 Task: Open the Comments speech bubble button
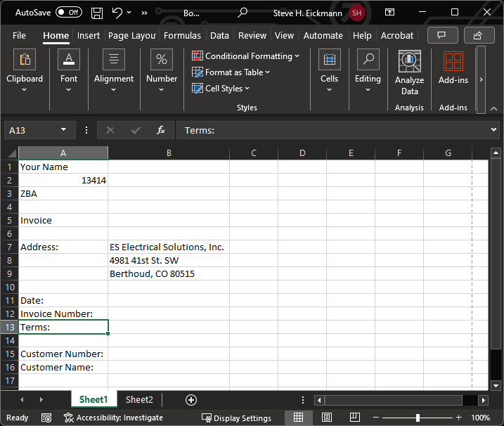coord(442,35)
